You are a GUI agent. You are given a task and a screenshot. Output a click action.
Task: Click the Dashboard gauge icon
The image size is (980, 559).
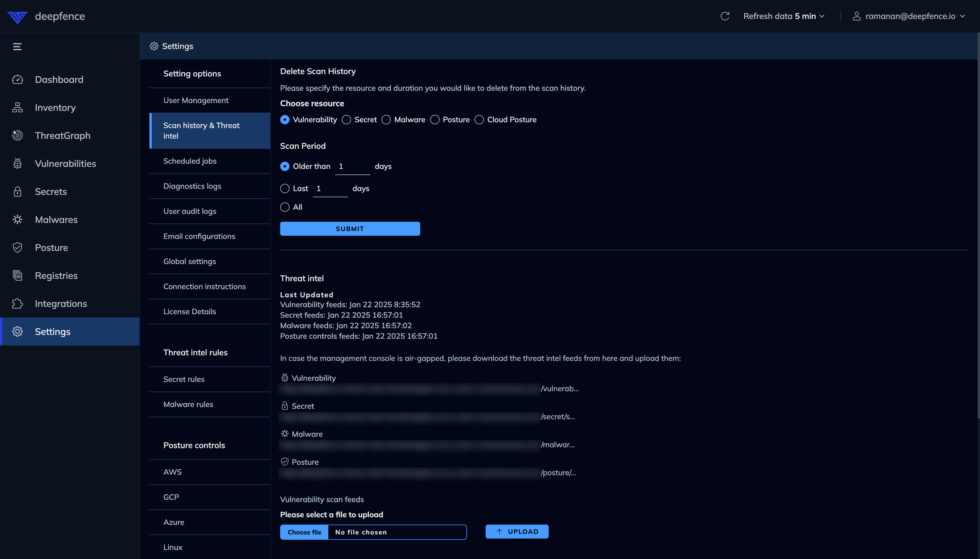pos(17,79)
